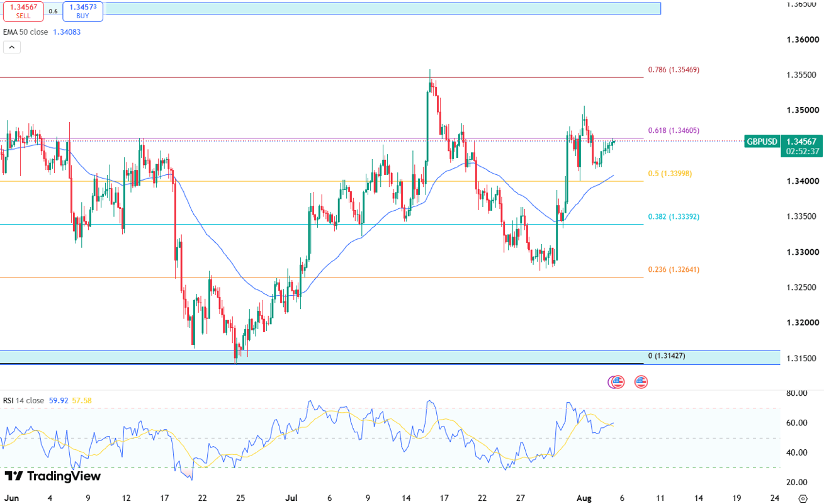
Task: Select the 0.5 (1.33998) Fibonacci label
Action: pyautogui.click(x=670, y=173)
